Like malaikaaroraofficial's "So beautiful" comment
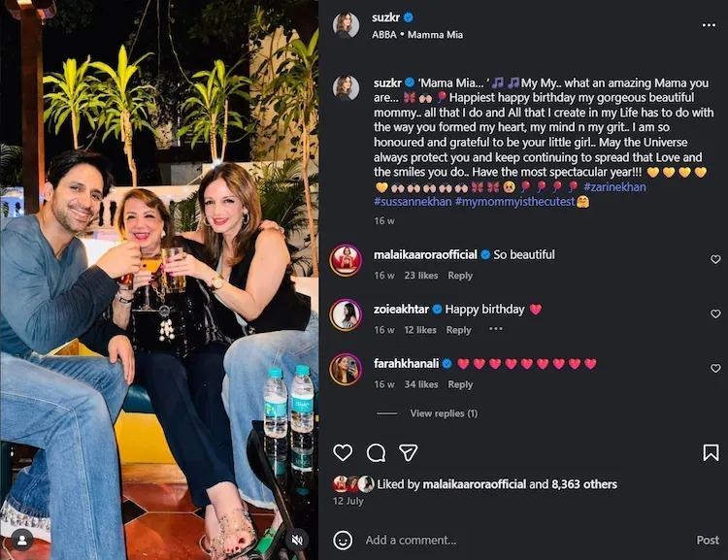This screenshot has width=728, height=560. click(715, 259)
